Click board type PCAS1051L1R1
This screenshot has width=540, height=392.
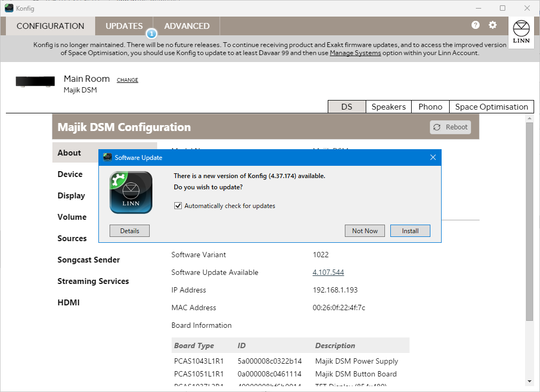[x=199, y=374]
